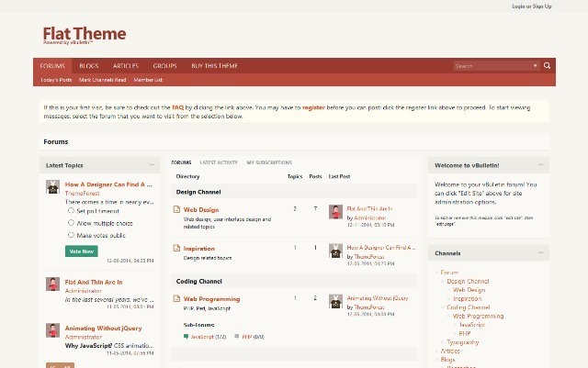The width and height of the screenshot is (588, 368).
Task: Open the Forums nav tab
Action: click(52, 66)
